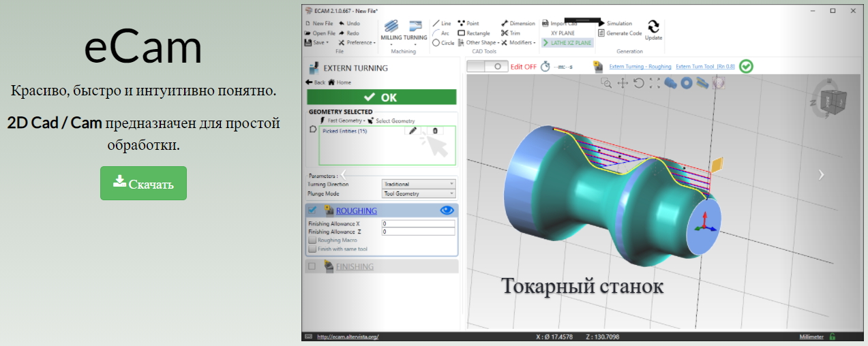Open the ROUGHING section link
Image resolution: width=868 pixels, height=346 pixels.
click(356, 211)
